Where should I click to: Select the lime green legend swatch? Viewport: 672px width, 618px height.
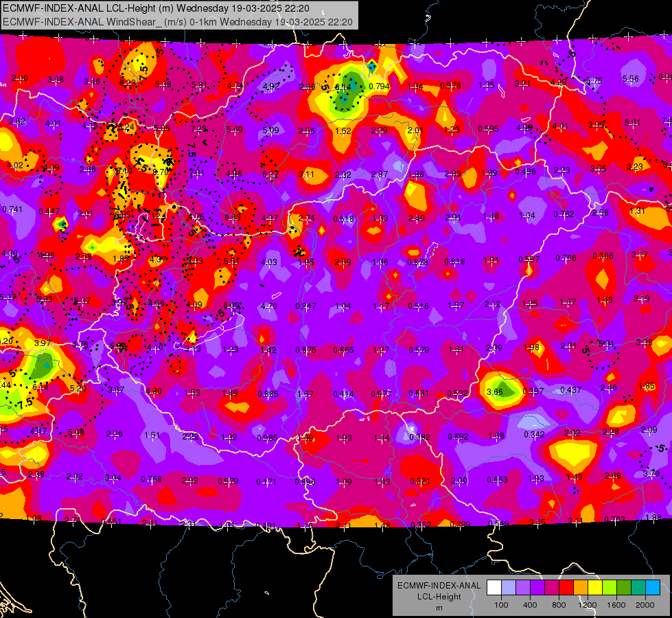pyautogui.click(x=610, y=588)
